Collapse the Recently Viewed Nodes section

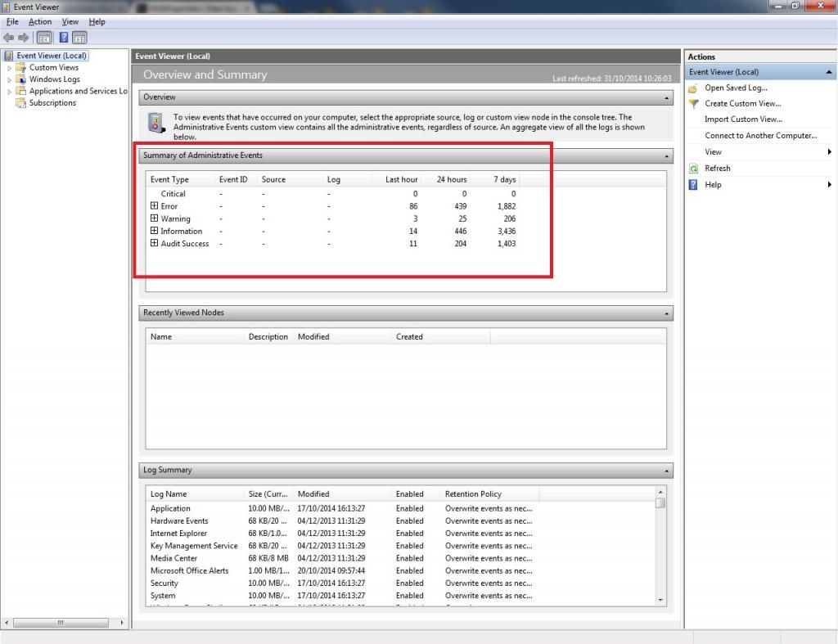[x=666, y=313]
